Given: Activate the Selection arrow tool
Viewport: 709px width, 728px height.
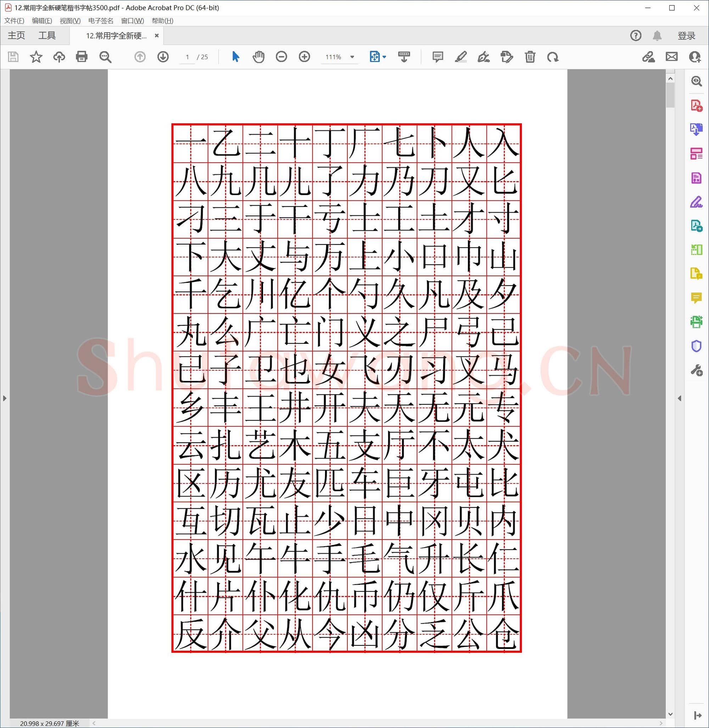Looking at the screenshot, I should point(235,57).
